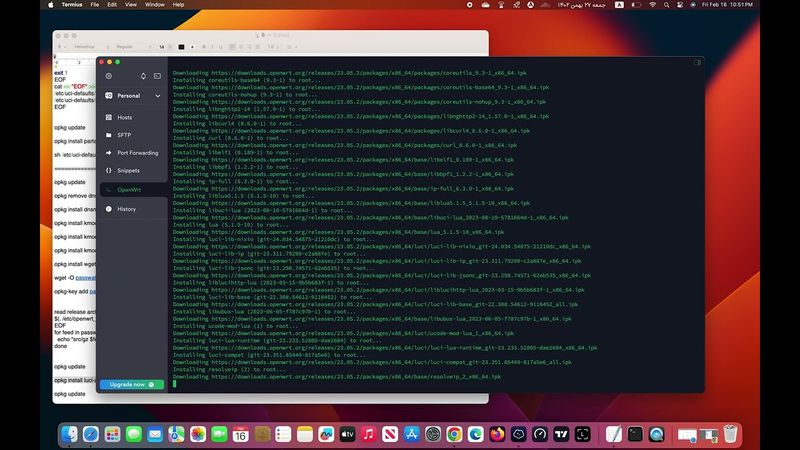This screenshot has height=450, width=800.
Task: Open TextEdit from the Dock
Action: click(x=614, y=434)
